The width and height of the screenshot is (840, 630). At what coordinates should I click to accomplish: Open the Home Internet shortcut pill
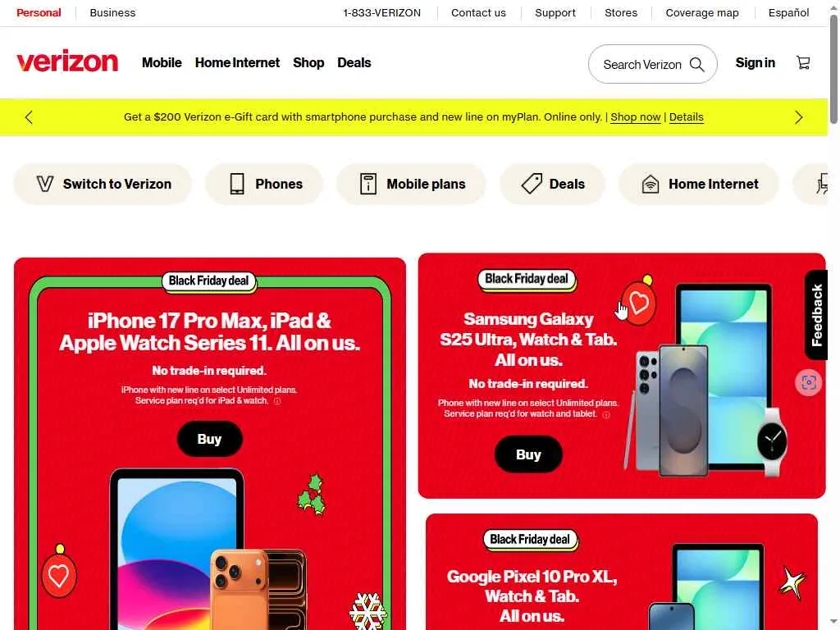click(x=699, y=184)
